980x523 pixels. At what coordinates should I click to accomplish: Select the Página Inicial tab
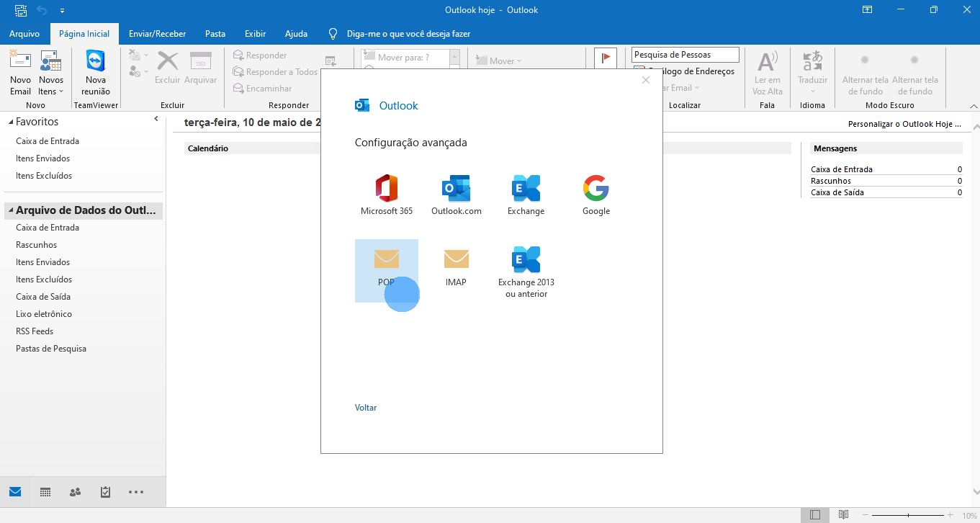click(x=84, y=34)
